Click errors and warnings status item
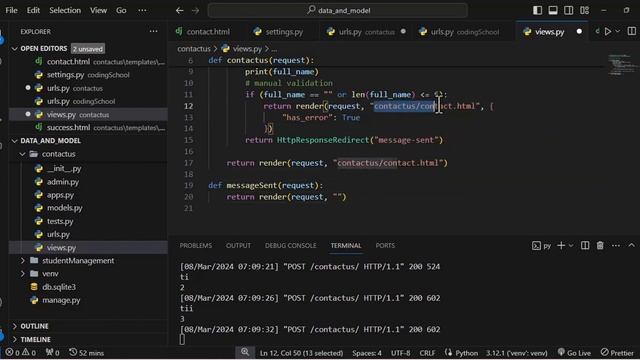 [x=20, y=353]
